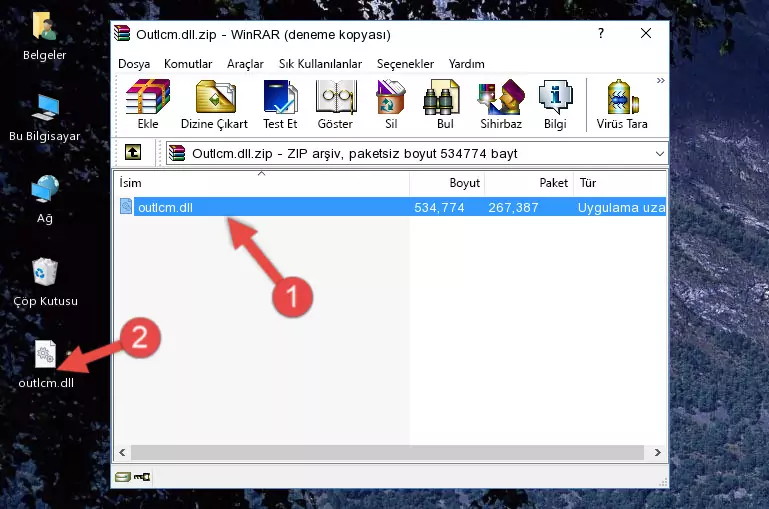Expand hidden toolbar items with double chevron

(x=661, y=80)
